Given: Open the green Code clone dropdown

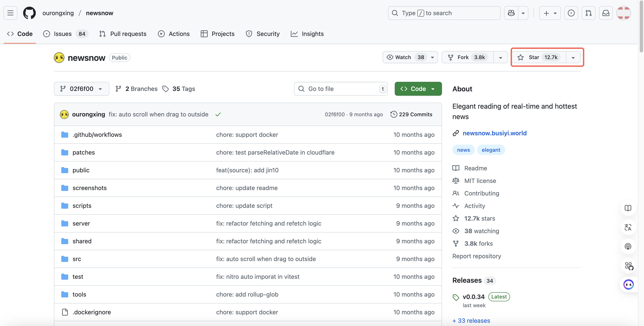Looking at the screenshot, I should coord(418,89).
